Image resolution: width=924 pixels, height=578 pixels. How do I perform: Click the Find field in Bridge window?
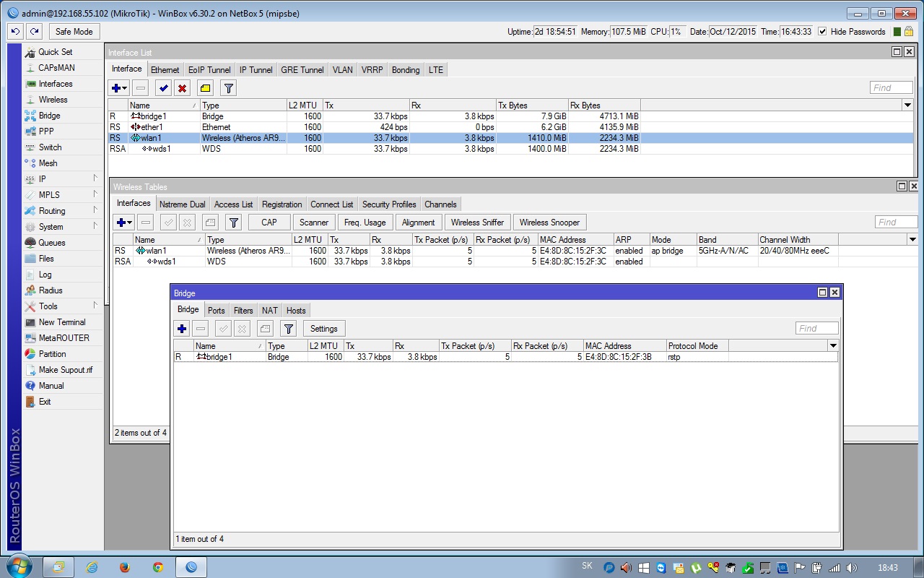817,329
